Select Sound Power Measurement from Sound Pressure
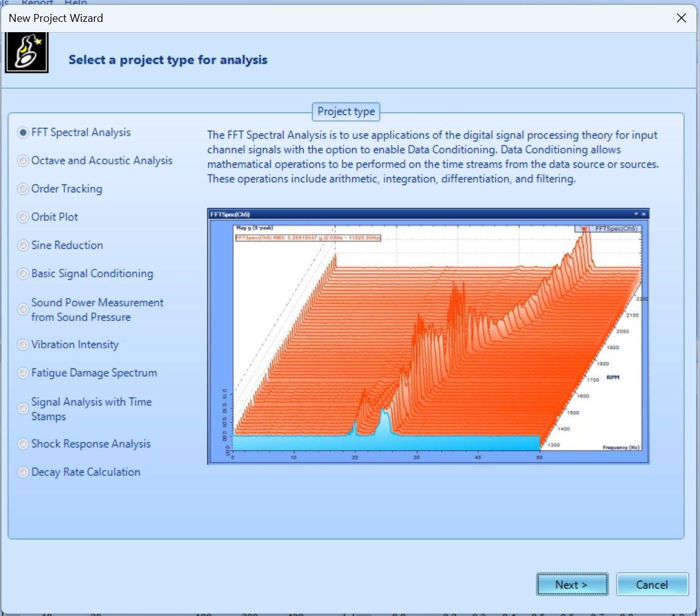This screenshot has height=616, width=700. (x=24, y=310)
